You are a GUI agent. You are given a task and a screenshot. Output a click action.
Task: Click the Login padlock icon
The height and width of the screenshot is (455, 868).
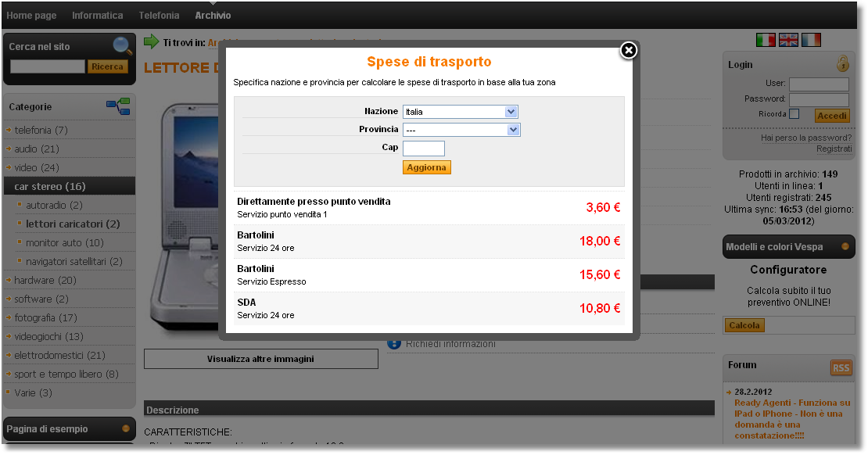[842, 63]
